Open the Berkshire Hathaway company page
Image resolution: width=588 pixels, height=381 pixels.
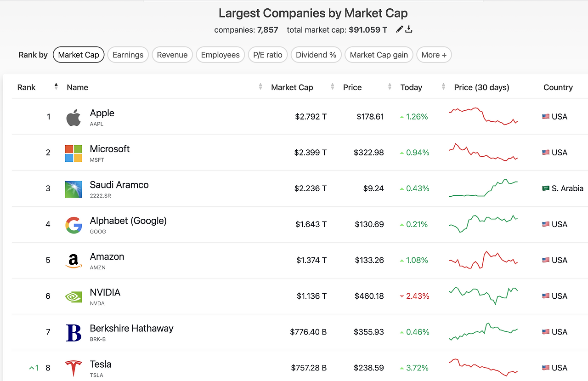tap(131, 329)
